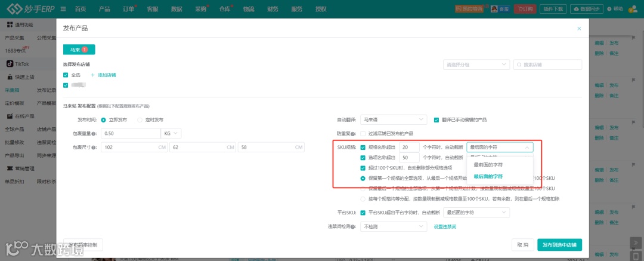644x261 pixels.
Task: Open the 首页 top menu
Action: (x=80, y=9)
